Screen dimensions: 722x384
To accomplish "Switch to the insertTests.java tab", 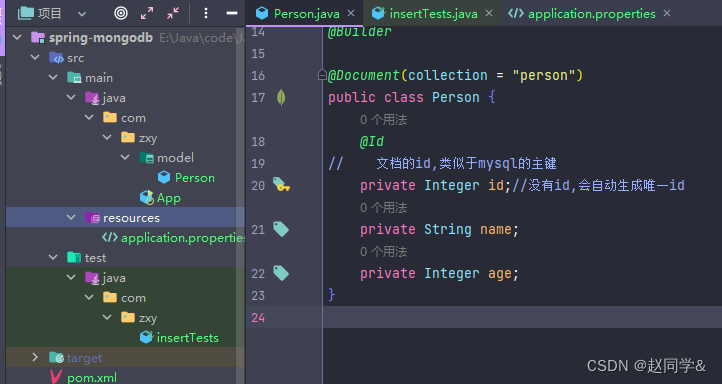I will point(433,14).
